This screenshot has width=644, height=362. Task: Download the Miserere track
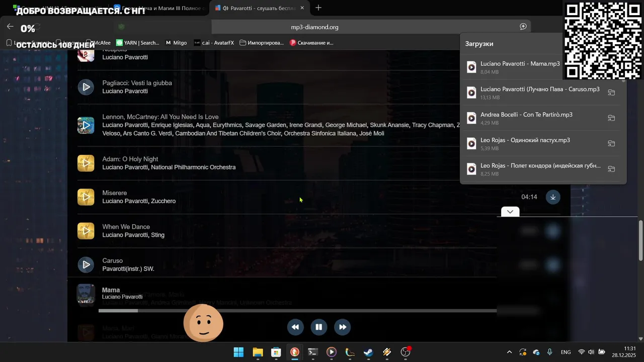(553, 197)
